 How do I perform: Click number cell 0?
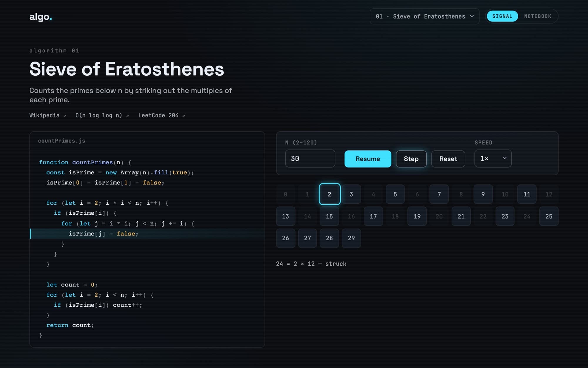285,194
